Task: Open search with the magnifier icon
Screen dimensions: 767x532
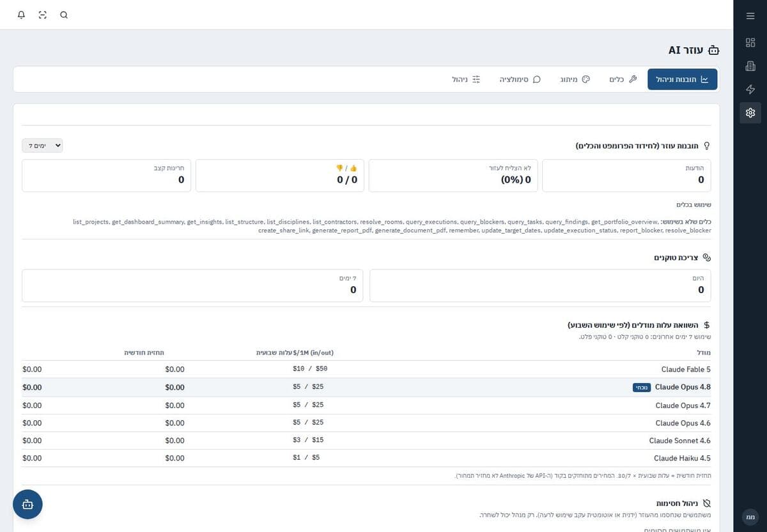Action: [x=64, y=15]
